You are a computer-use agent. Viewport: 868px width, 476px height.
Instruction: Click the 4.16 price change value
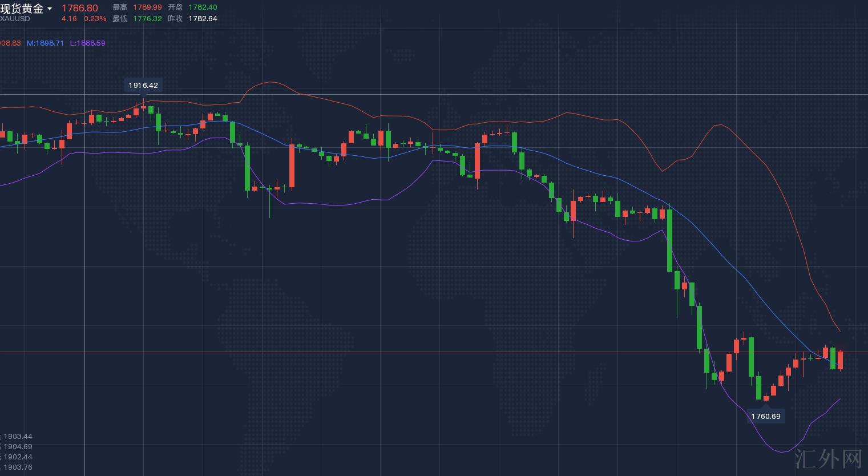(69, 19)
